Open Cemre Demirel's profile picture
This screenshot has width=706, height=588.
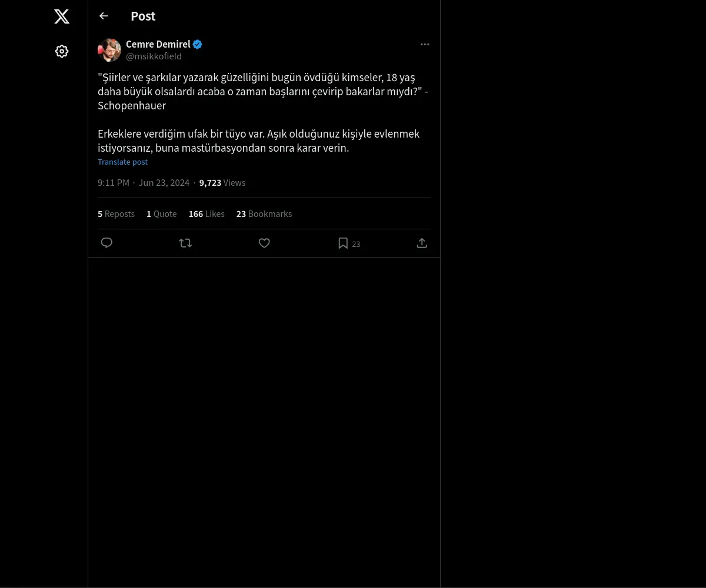[x=109, y=50]
